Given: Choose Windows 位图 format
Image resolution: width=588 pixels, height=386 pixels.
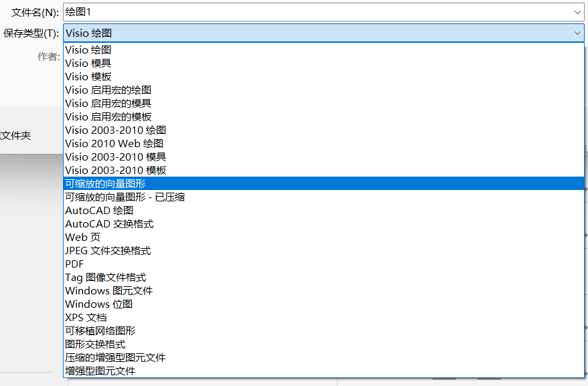Looking at the screenshot, I should coord(323,304).
